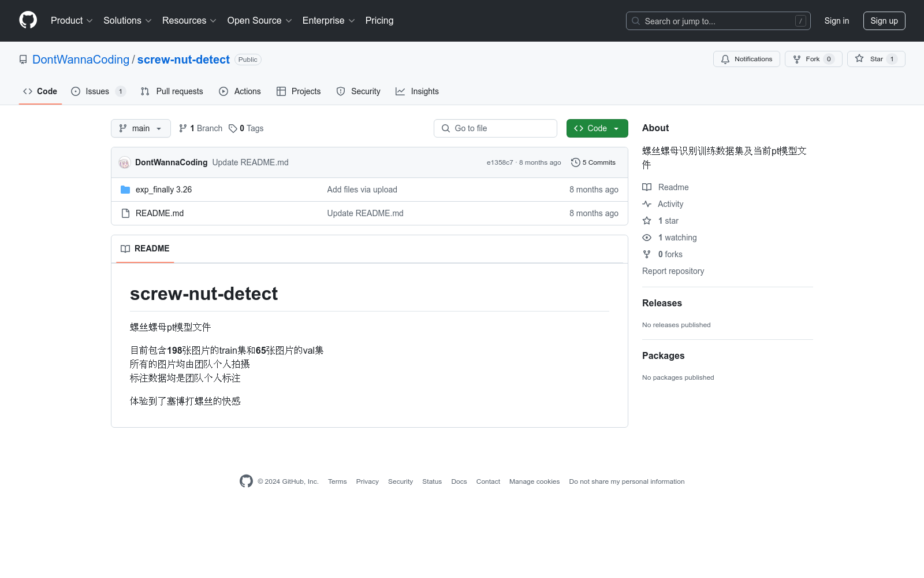
Task: Open the Solutions menu
Action: pyautogui.click(x=128, y=21)
